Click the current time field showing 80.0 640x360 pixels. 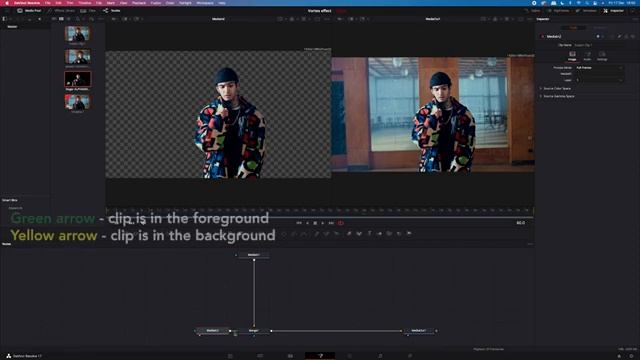(521, 223)
